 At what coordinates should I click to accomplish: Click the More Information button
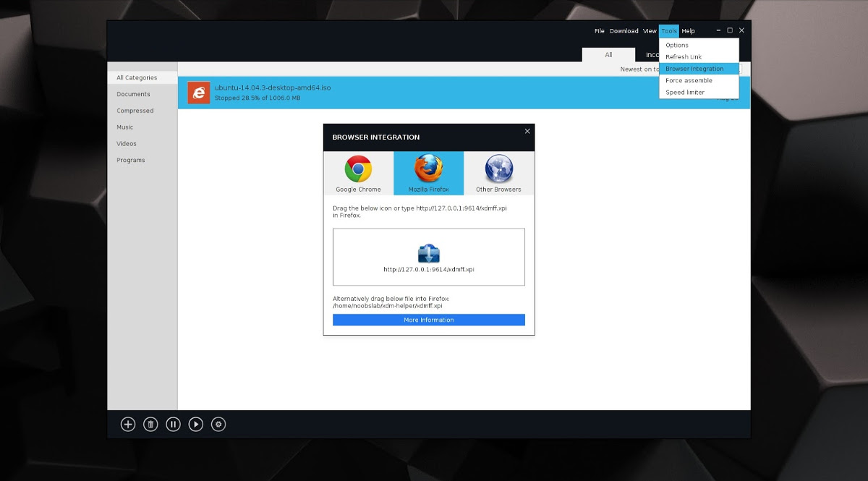429,320
